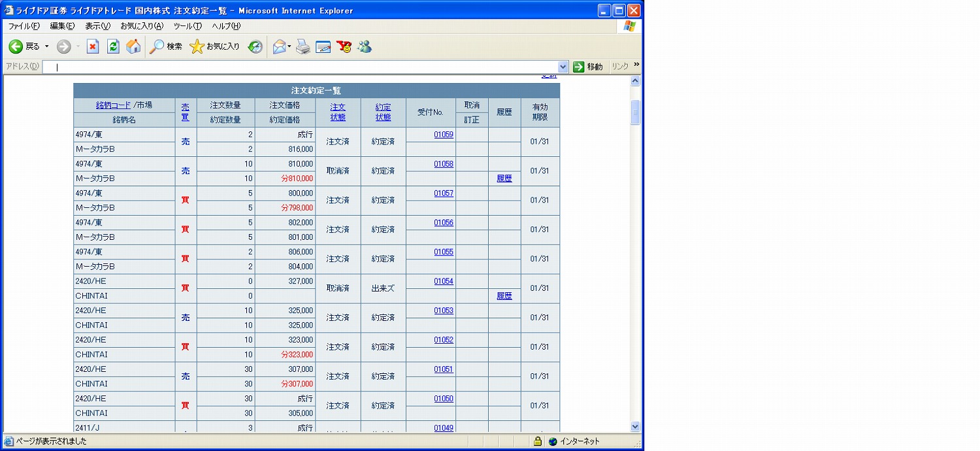Open order number 01052 link
Viewport: 980px width, 451px height.
tap(444, 340)
